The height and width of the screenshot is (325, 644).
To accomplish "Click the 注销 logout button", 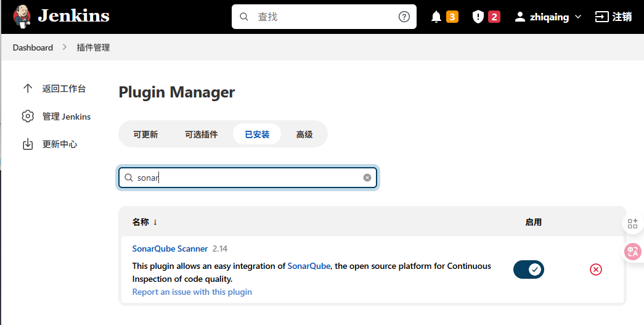I will (613, 17).
